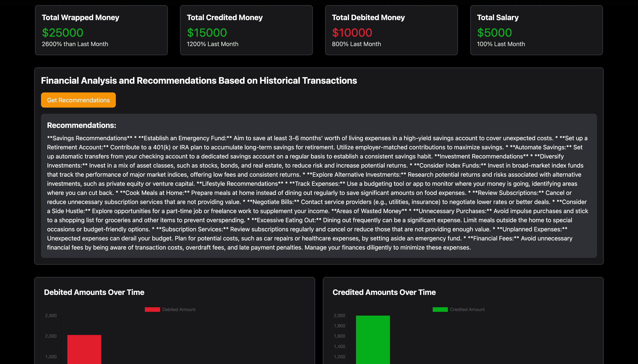Click the $25000 wrapped money amount

tap(62, 33)
